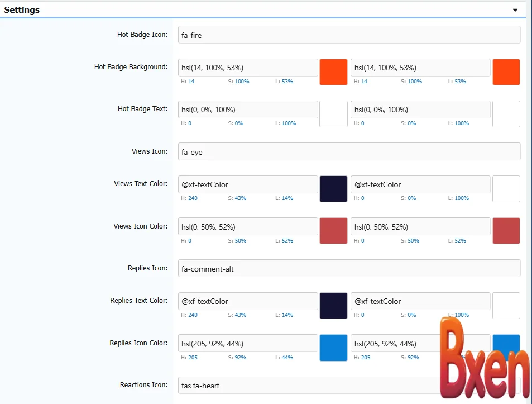Edit the left Hot Badge Background hsl value
532x404 pixels.
tap(248, 68)
